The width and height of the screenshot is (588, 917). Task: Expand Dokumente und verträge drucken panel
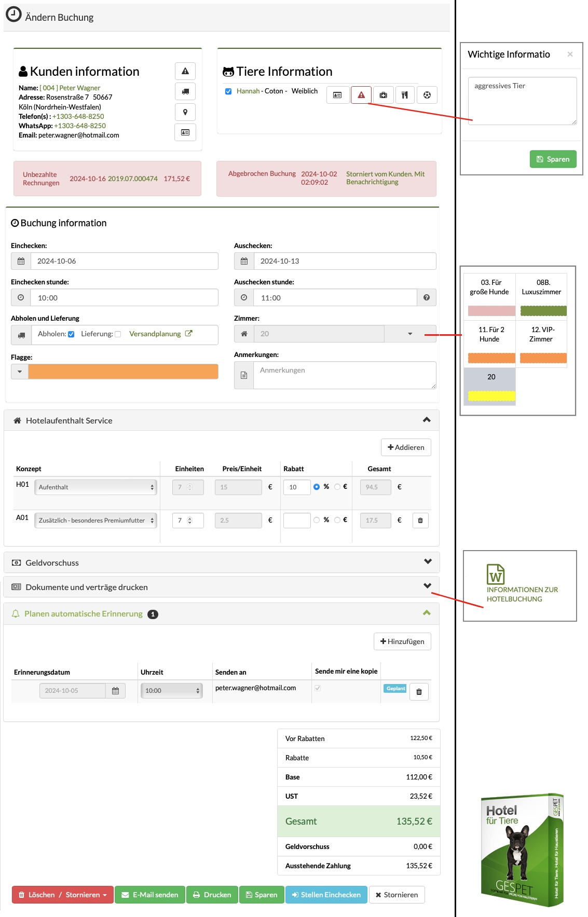coord(222,587)
